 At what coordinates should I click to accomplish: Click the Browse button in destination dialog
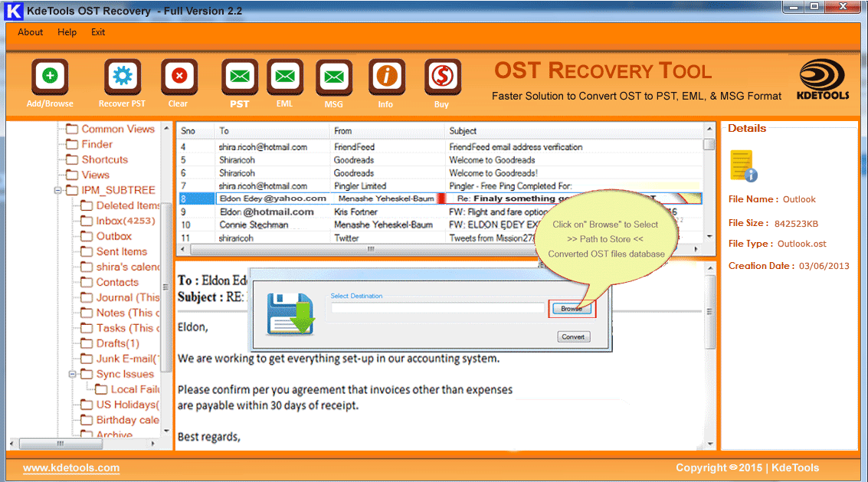click(572, 308)
